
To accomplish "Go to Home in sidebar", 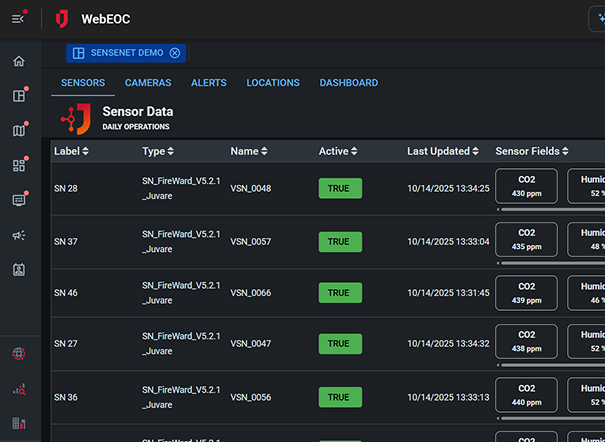I will point(18,62).
